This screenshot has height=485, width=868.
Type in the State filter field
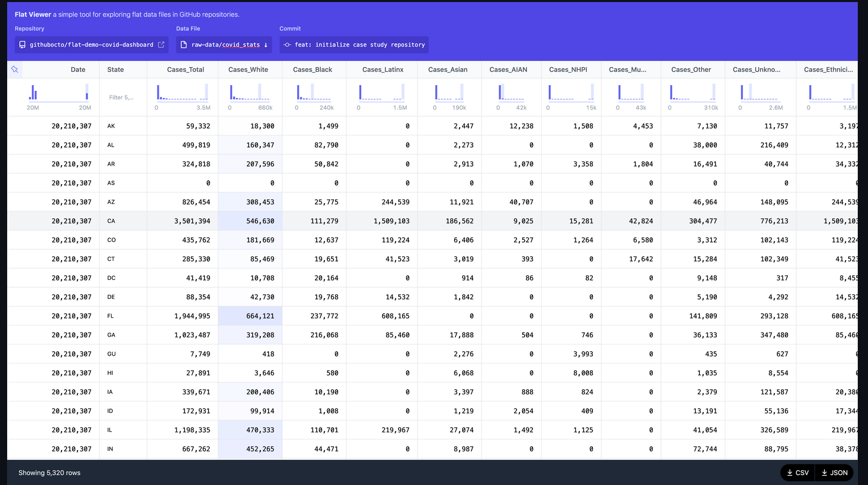click(122, 97)
